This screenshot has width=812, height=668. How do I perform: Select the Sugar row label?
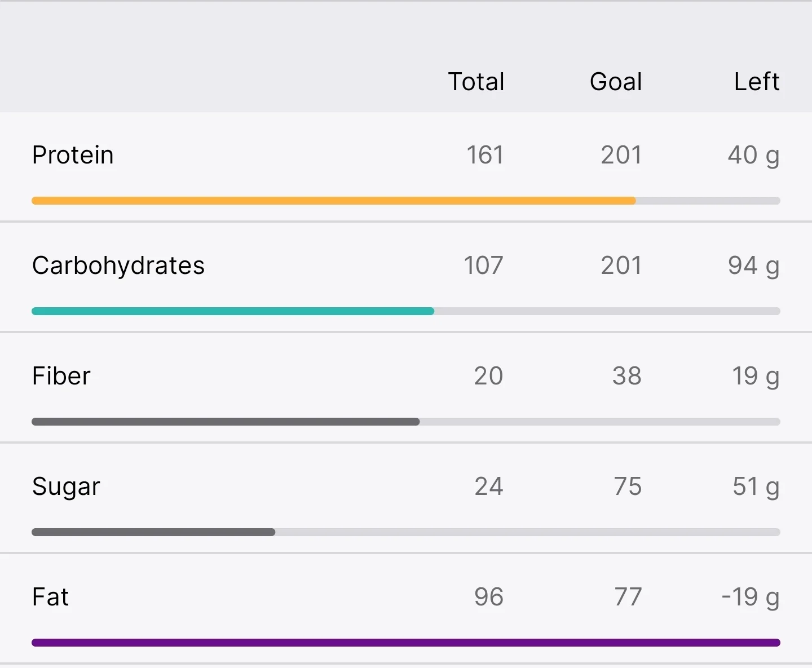[66, 487]
